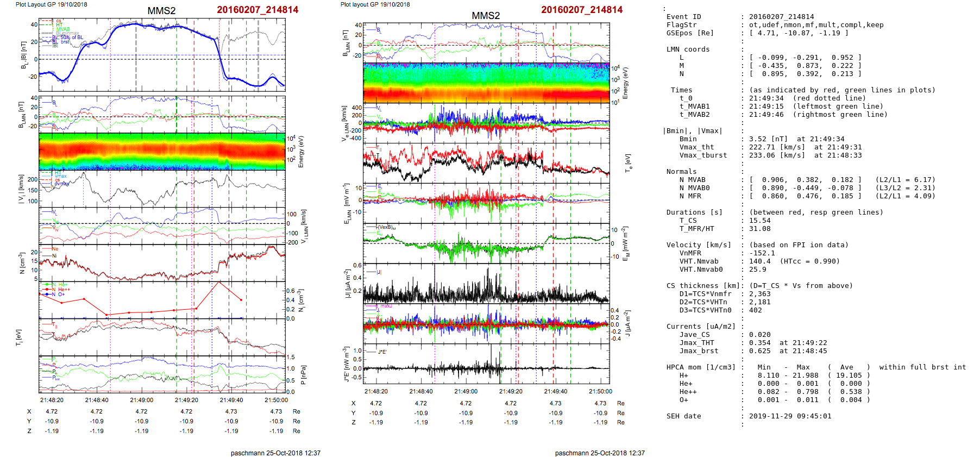This screenshot has width=980, height=457.
Task: Select the T_CS duration value 15.54
Action: 759,221
